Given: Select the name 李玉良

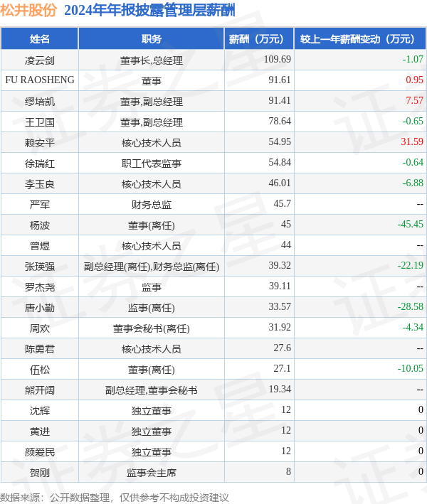Looking at the screenshot, I should [x=40, y=184].
